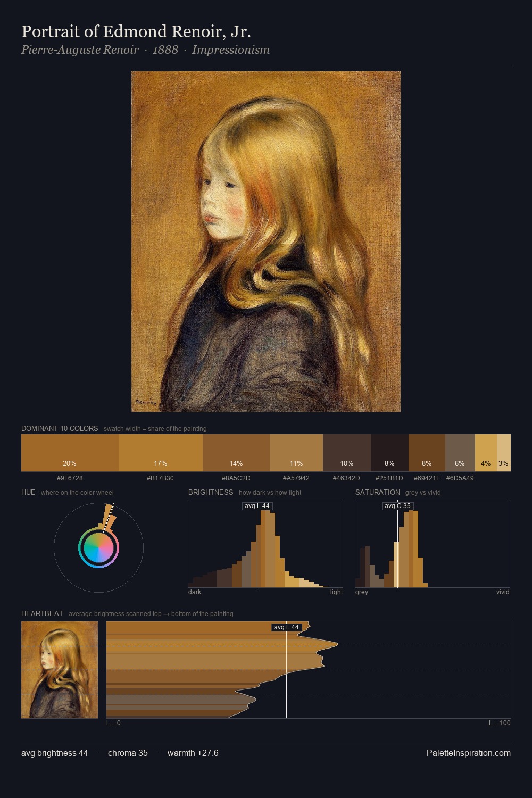Image resolution: width=532 pixels, height=798 pixels.
Task: Click the footer text chroma 35
Action: (128, 753)
